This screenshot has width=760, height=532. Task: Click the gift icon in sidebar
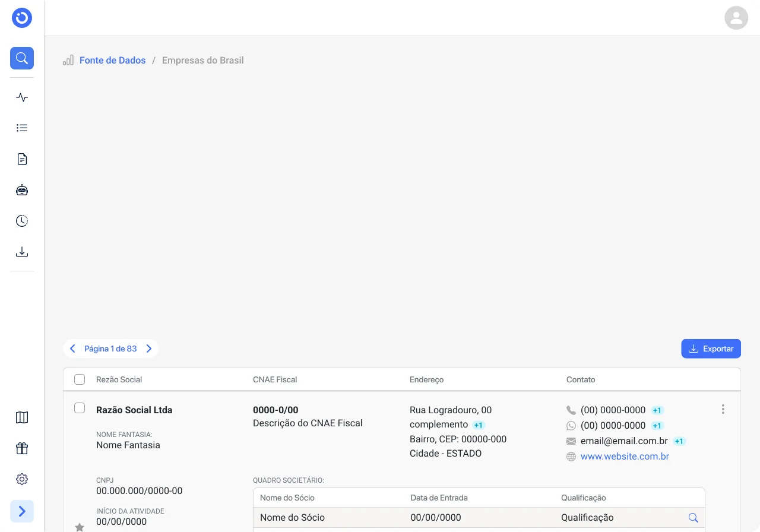22,448
